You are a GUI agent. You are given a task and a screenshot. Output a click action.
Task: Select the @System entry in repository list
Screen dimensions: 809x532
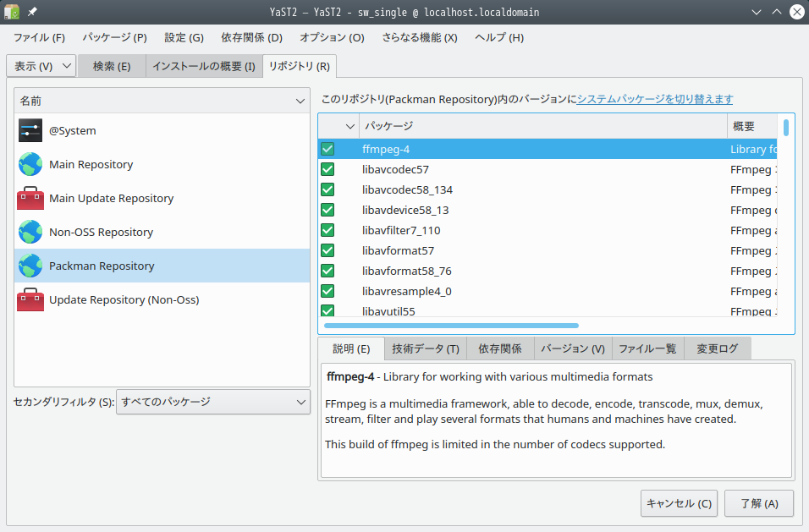click(x=162, y=130)
